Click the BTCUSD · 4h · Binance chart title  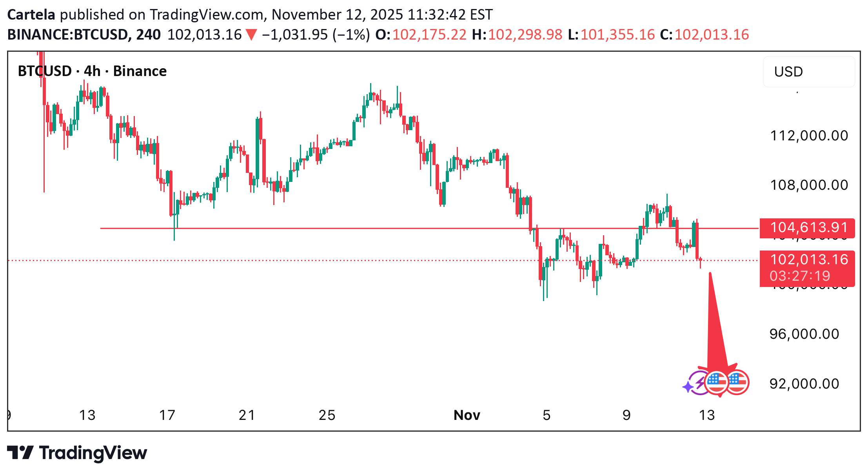pos(93,71)
